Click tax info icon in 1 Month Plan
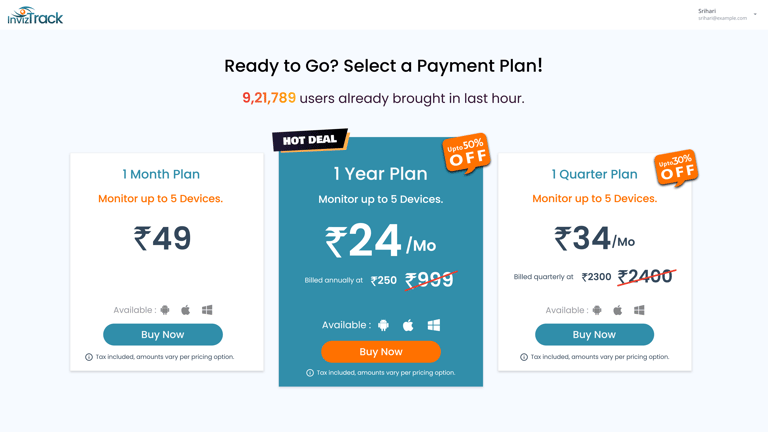The image size is (768, 432). [x=89, y=357]
